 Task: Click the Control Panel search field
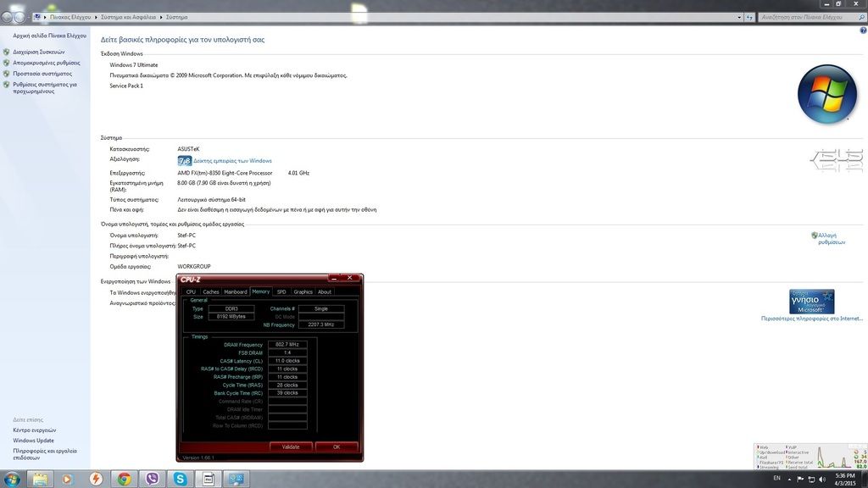tap(807, 17)
